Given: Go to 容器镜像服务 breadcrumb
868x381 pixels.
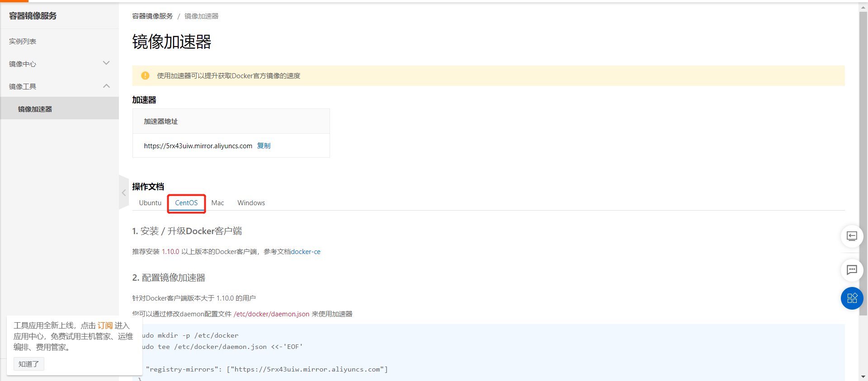Looking at the screenshot, I should (x=152, y=16).
